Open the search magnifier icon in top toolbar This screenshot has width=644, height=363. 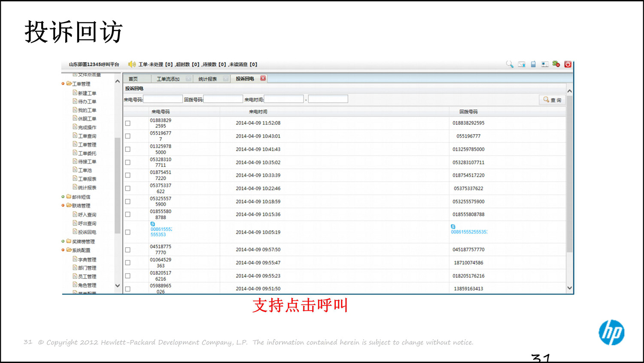(x=510, y=64)
